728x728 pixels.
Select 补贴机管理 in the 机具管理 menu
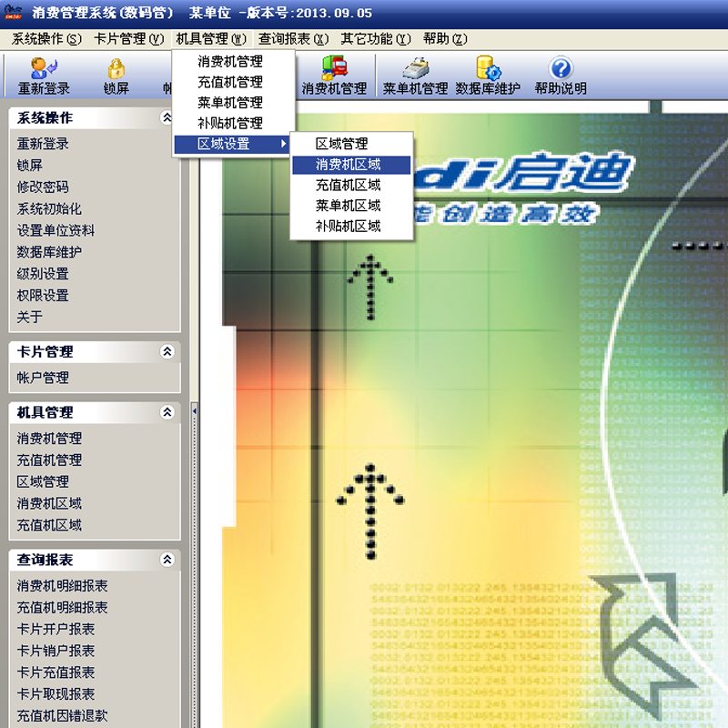coord(230,123)
